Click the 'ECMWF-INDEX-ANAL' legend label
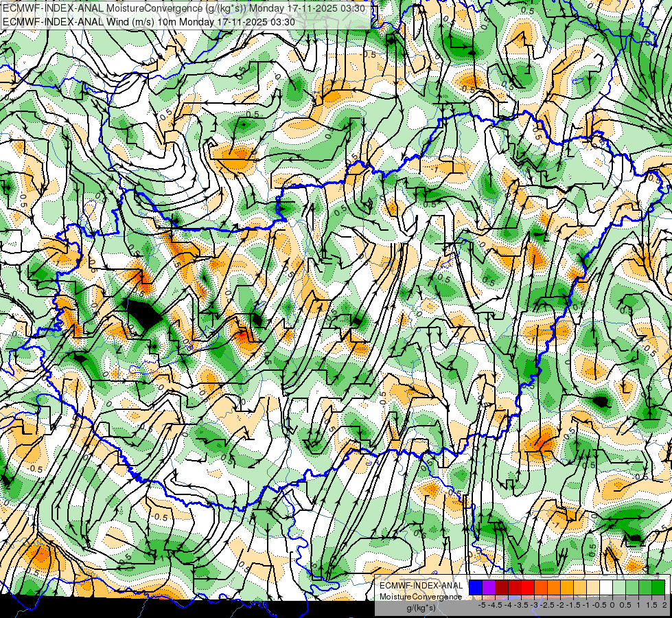Viewport: 672px width, 618px height. point(421,586)
